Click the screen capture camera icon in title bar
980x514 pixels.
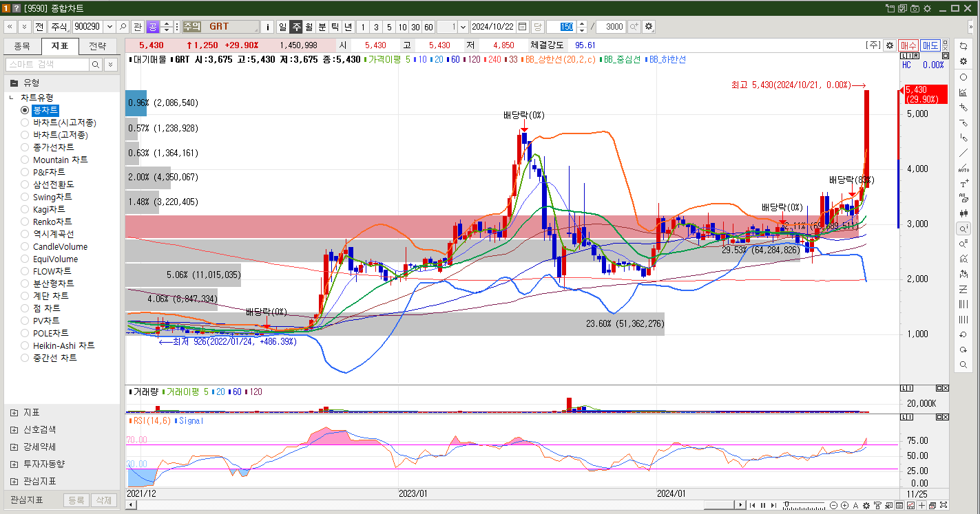pyautogui.click(x=915, y=8)
